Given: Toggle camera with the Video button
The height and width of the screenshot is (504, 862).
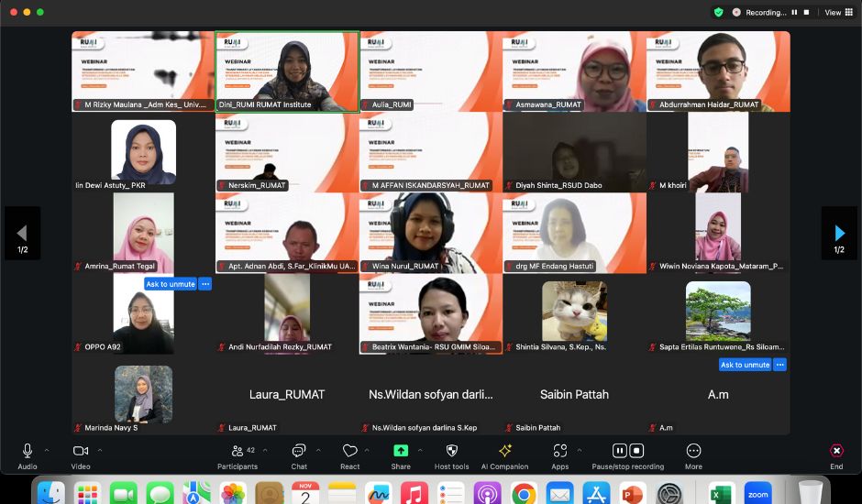Looking at the screenshot, I should pos(81,451).
